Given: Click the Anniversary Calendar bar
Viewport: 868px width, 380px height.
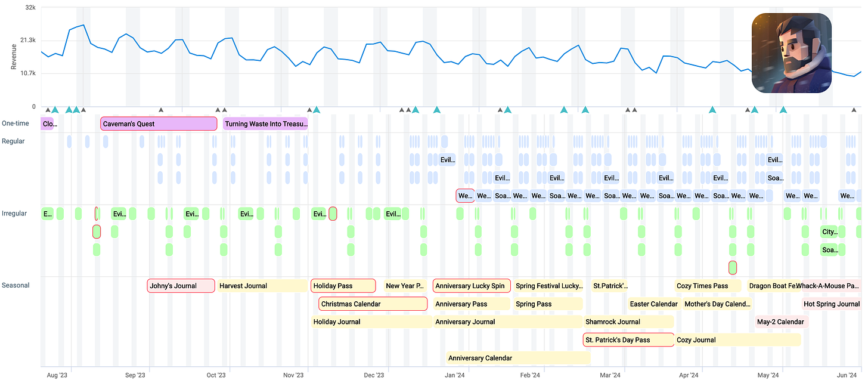Looking at the screenshot, I should click(517, 358).
